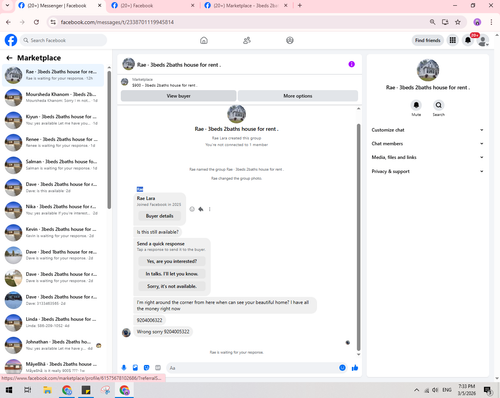This screenshot has height=398, width=500.
Task: Open the Facebook apps menu grid
Action: [453, 40]
